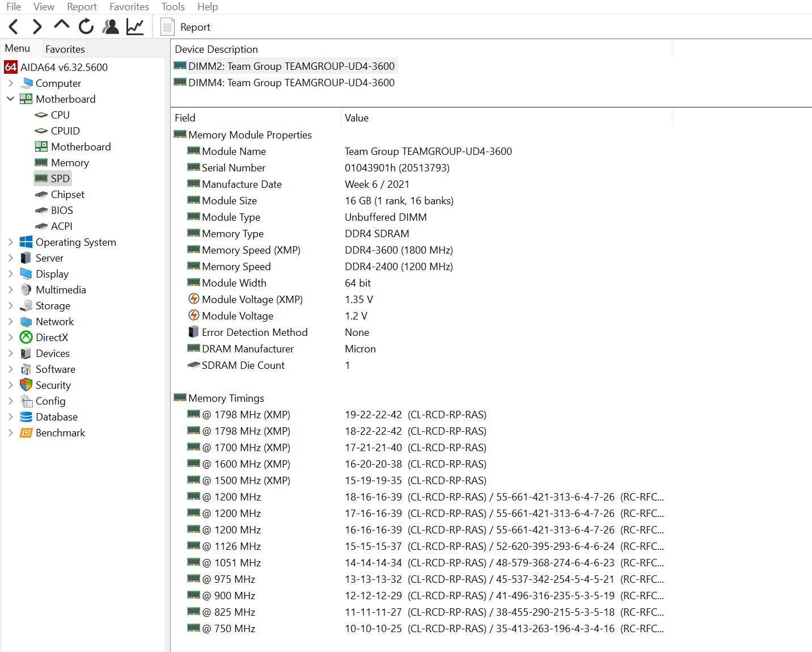Go up one level with the Up arrow
This screenshot has width=812, height=652.
point(61,26)
